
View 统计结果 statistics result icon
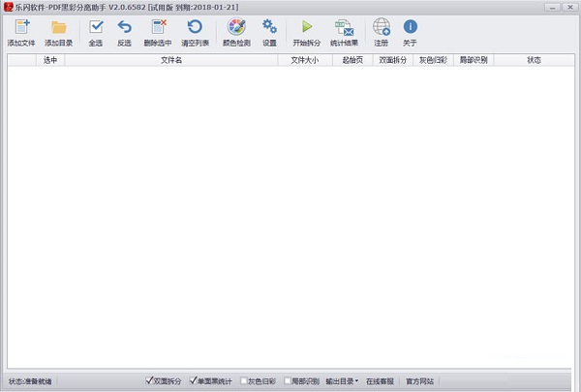pyautogui.click(x=344, y=27)
